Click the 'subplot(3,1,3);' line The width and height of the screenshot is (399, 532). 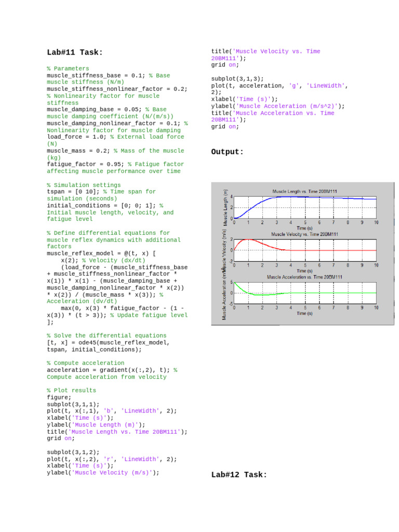pos(237,79)
